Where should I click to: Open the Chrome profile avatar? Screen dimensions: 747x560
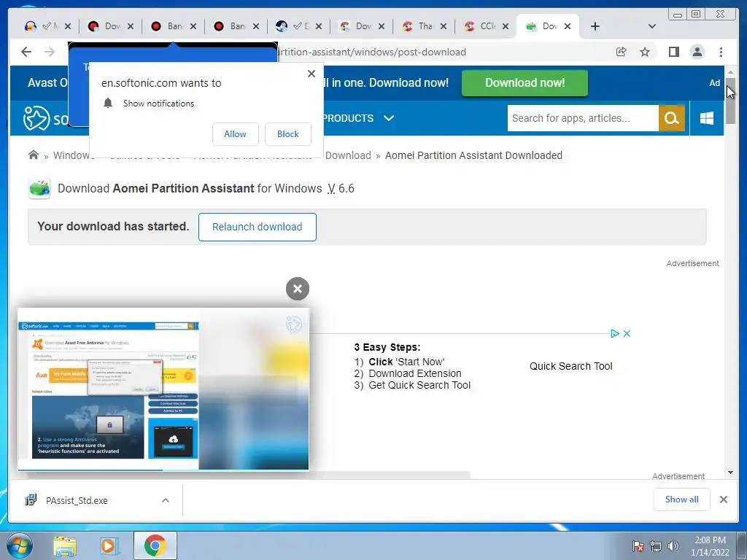click(697, 52)
